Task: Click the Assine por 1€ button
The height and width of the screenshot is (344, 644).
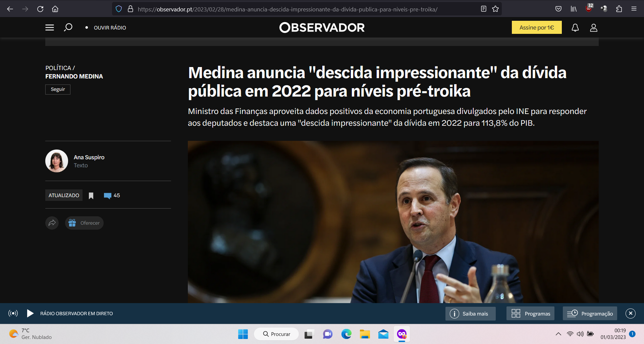Action: 537,27
